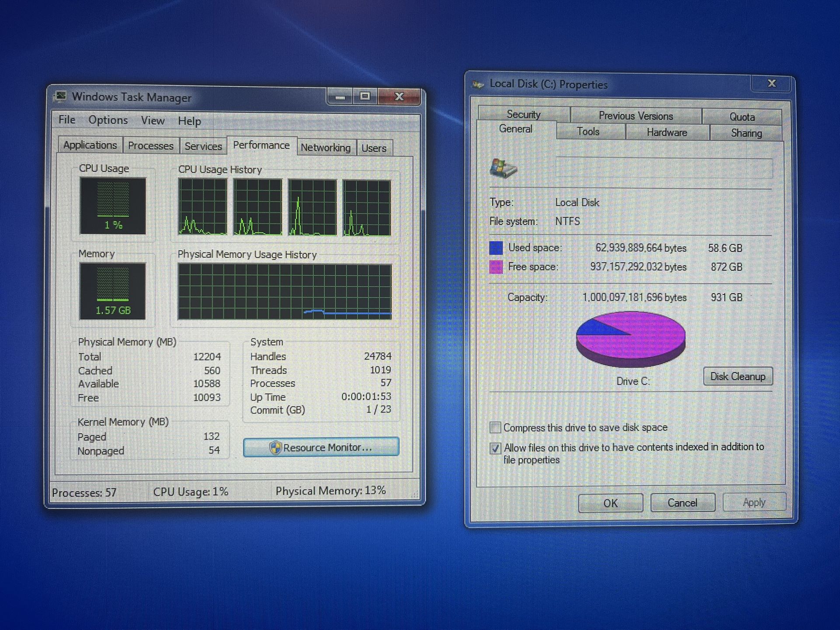Viewport: 840px width, 630px height.
Task: Enable Compress this drive to save disk space
Action: coord(496,427)
